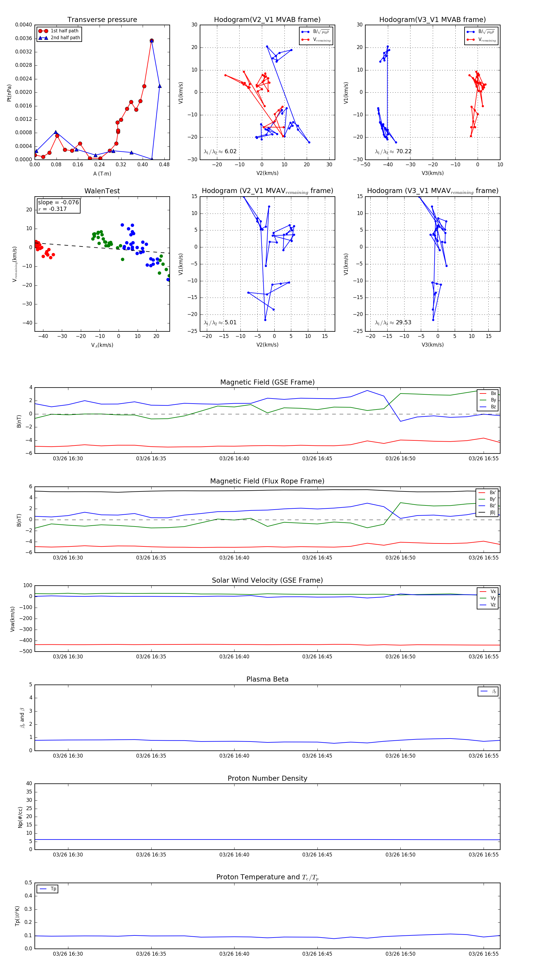Click the "Hodogram (V2_V1 MVAVremaining frame)" title

(267, 191)
